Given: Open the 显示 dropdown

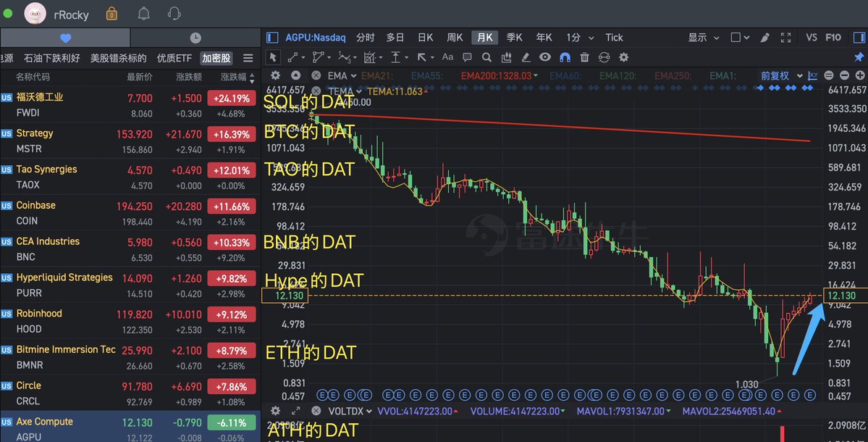Looking at the screenshot, I should click(703, 37).
